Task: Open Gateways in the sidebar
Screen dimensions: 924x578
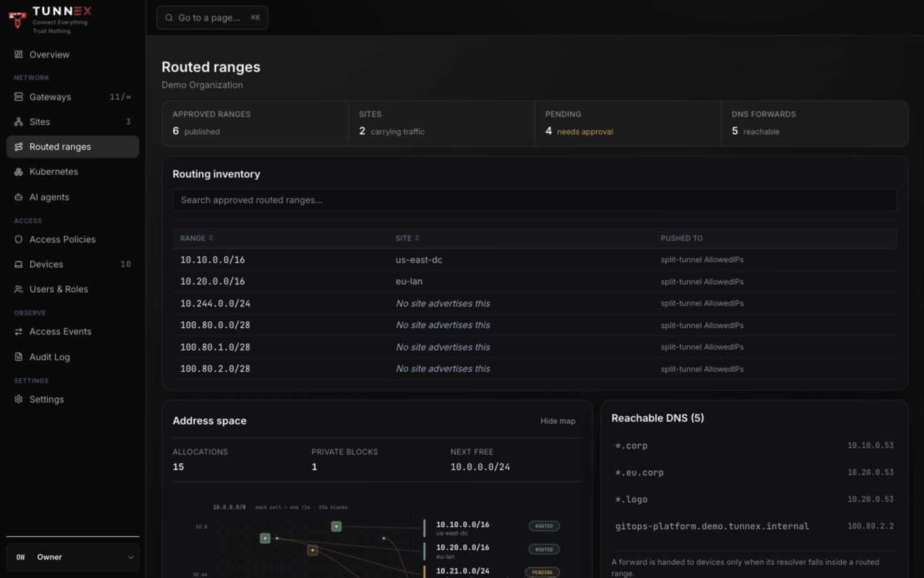Action: (73, 97)
